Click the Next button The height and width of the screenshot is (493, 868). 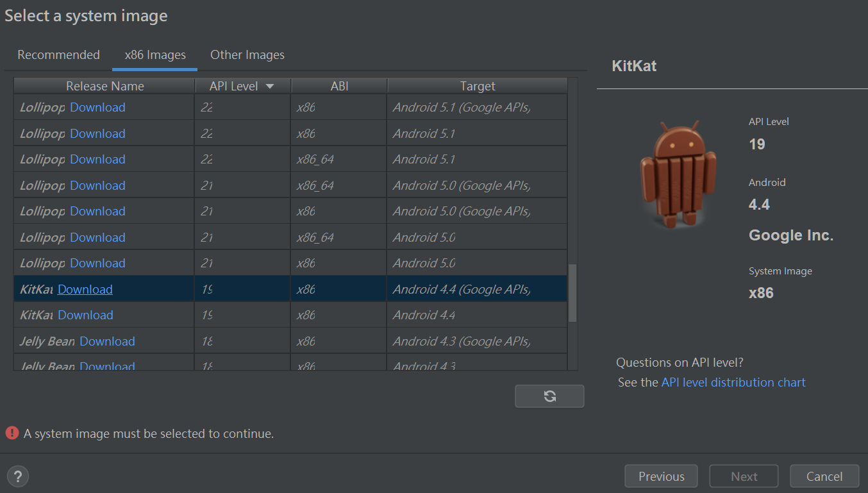pyautogui.click(x=744, y=476)
